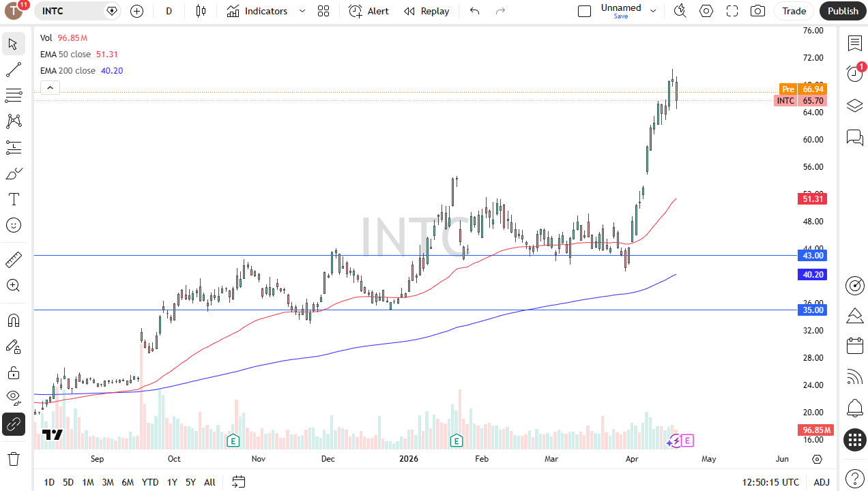Open the chats panel
The height and width of the screenshot is (491, 868).
point(855,137)
